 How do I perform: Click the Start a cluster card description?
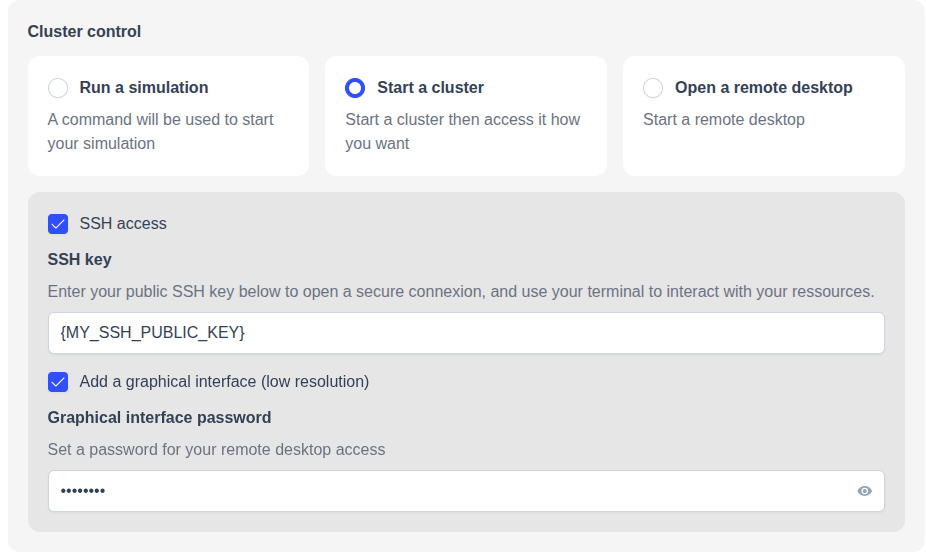coord(462,131)
